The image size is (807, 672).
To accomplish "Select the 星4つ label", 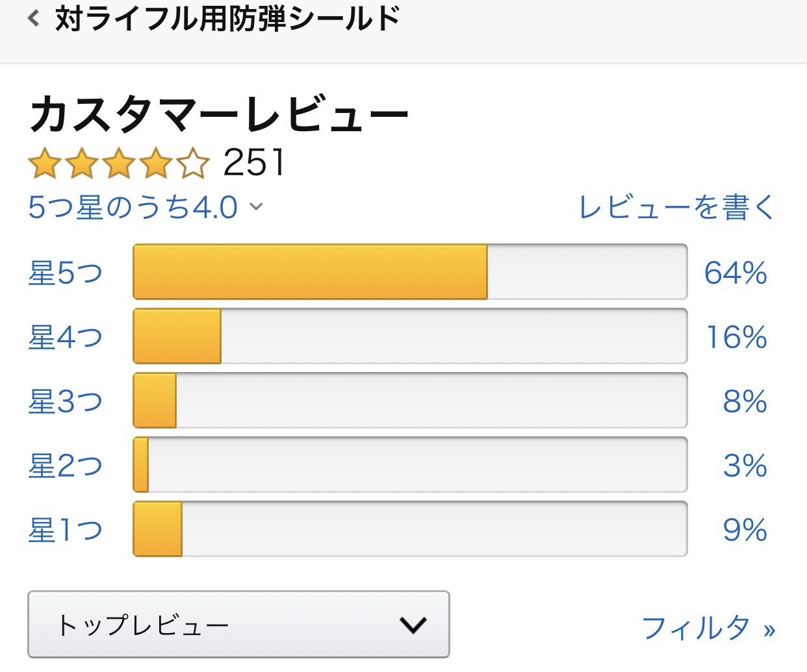I will point(66,337).
